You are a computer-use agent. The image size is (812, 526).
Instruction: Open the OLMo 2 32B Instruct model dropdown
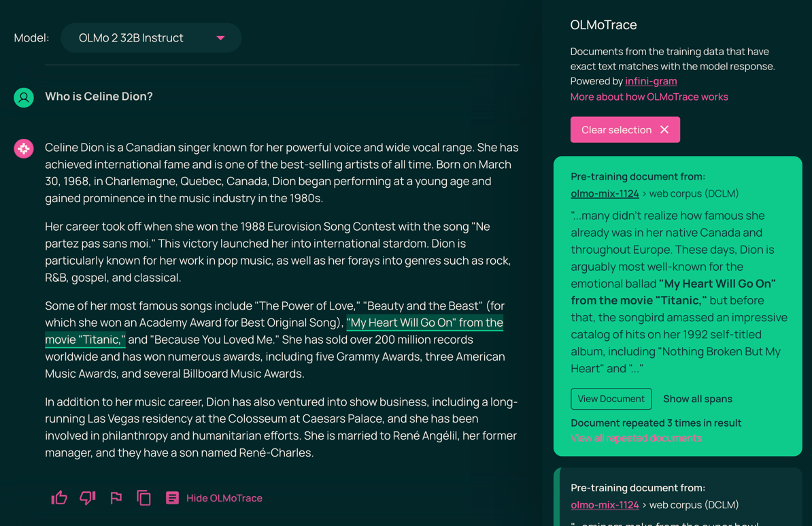(151, 38)
